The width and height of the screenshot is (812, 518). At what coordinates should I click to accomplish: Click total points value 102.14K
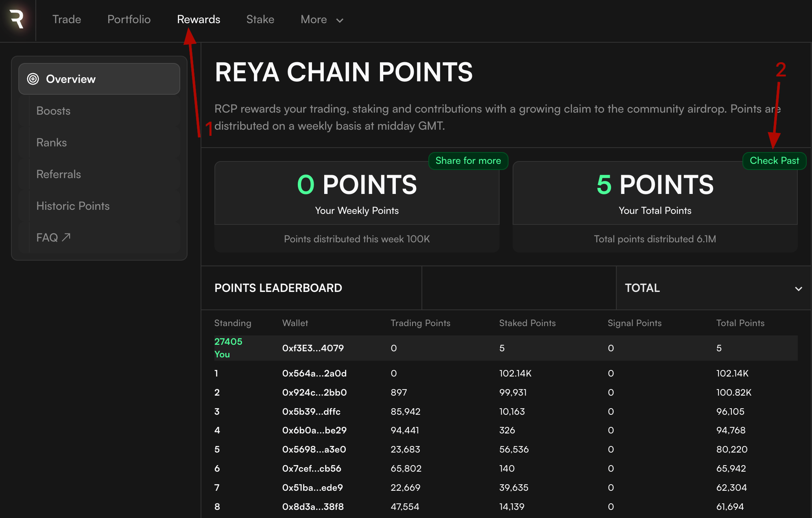coord(732,373)
